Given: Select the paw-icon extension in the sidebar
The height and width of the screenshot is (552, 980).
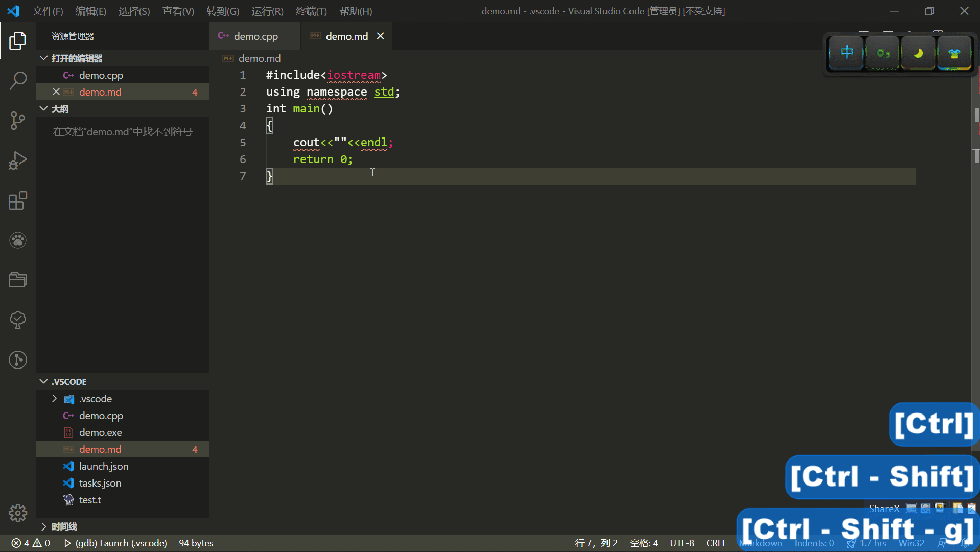Looking at the screenshot, I should [18, 240].
